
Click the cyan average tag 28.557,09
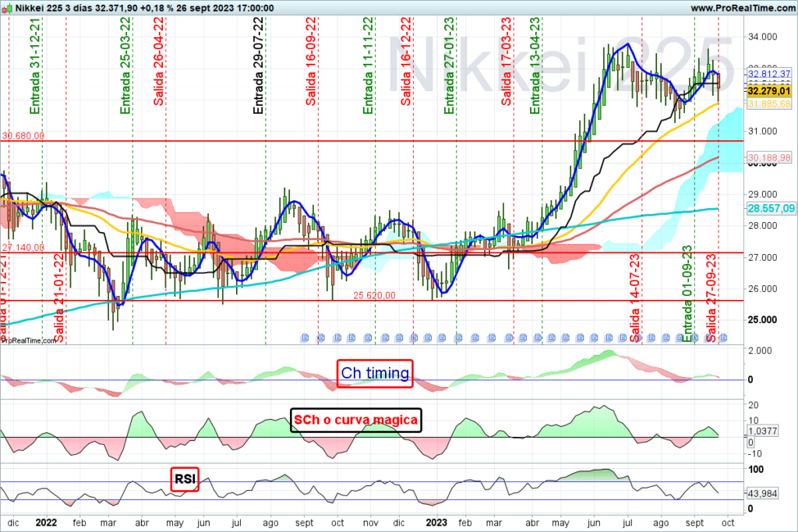click(771, 209)
